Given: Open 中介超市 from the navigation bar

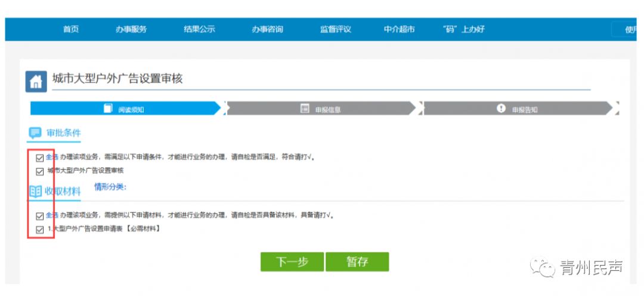Looking at the screenshot, I should [399, 29].
